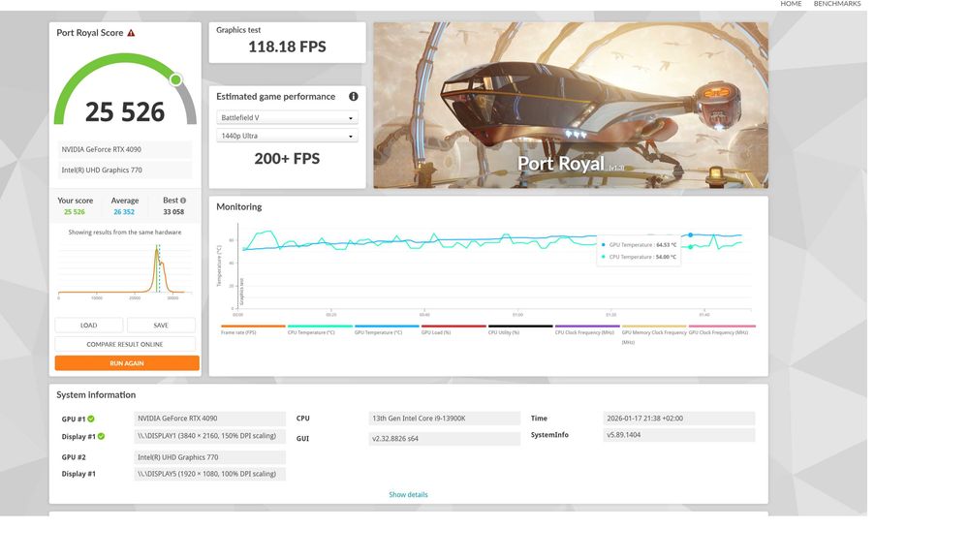This screenshot has width=969, height=560.
Task: Toggle the CPU Temperature chart series
Action: pos(320,329)
